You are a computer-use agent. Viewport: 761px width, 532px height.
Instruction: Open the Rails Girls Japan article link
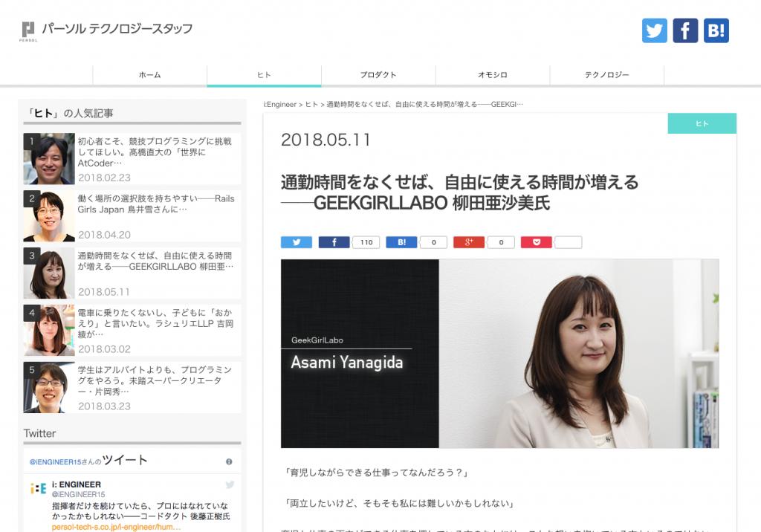coord(156,204)
